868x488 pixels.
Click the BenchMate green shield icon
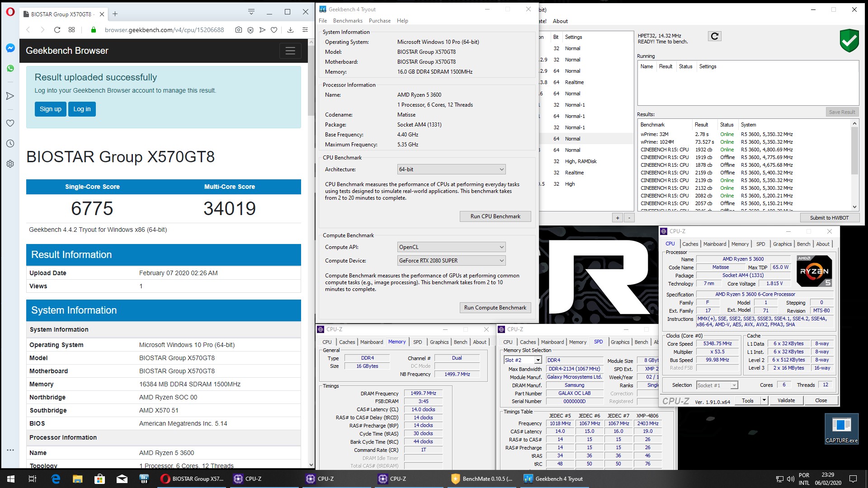(x=849, y=40)
